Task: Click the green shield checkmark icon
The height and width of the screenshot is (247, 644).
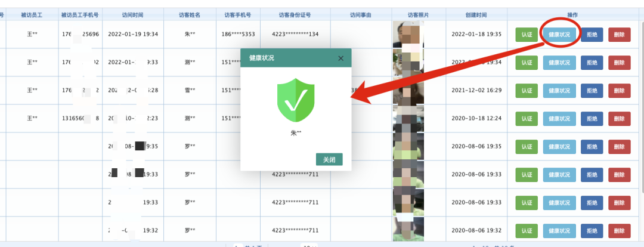Action: click(295, 98)
